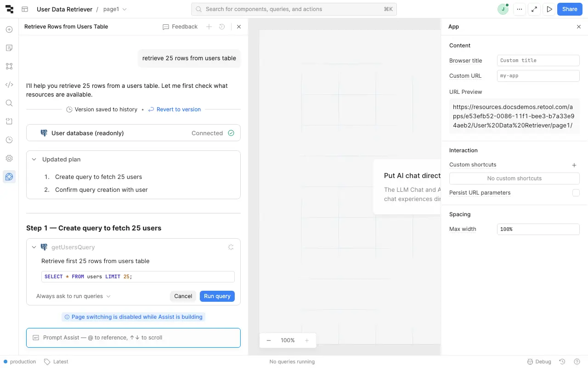Click zoom out minus button on canvas
Image resolution: width=588 pixels, height=368 pixels.
269,340
